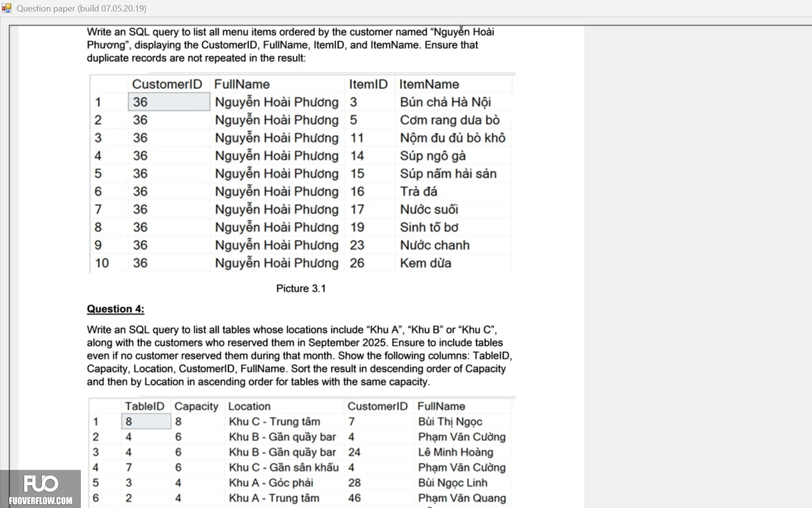This screenshot has width=812, height=508.
Task: Click the Capacity column header
Action: coord(196,406)
